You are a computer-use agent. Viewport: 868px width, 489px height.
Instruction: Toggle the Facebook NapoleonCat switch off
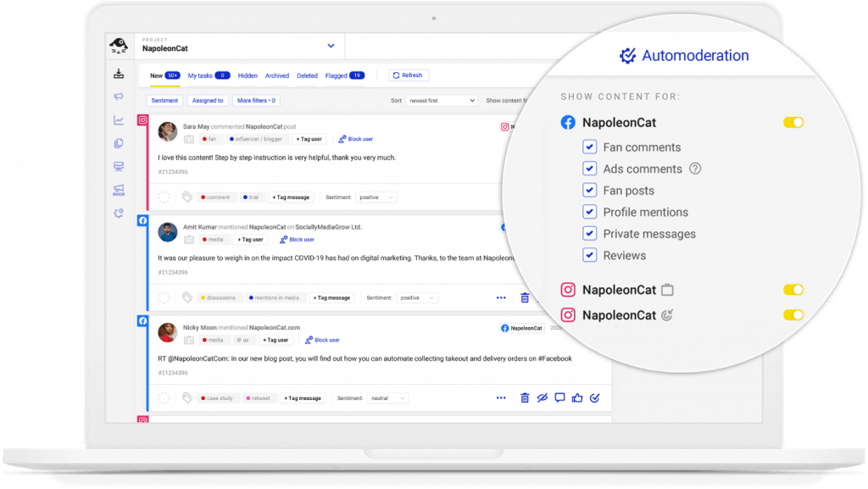pos(793,122)
